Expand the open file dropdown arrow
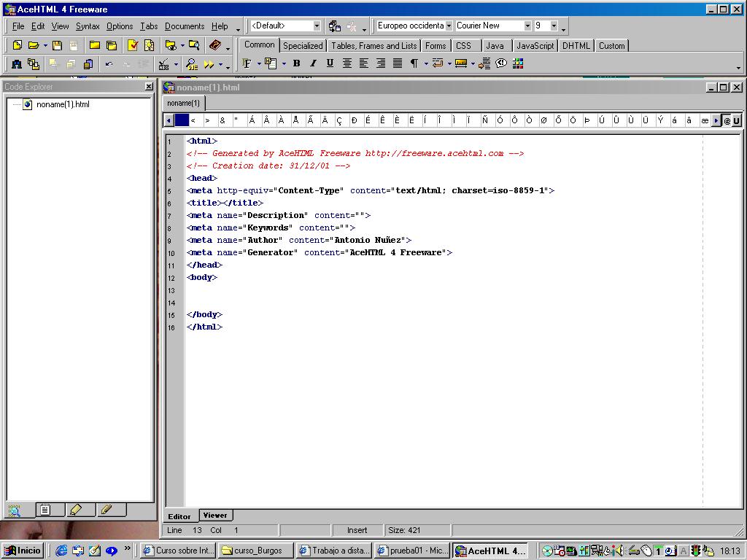747x560 pixels. coord(45,46)
